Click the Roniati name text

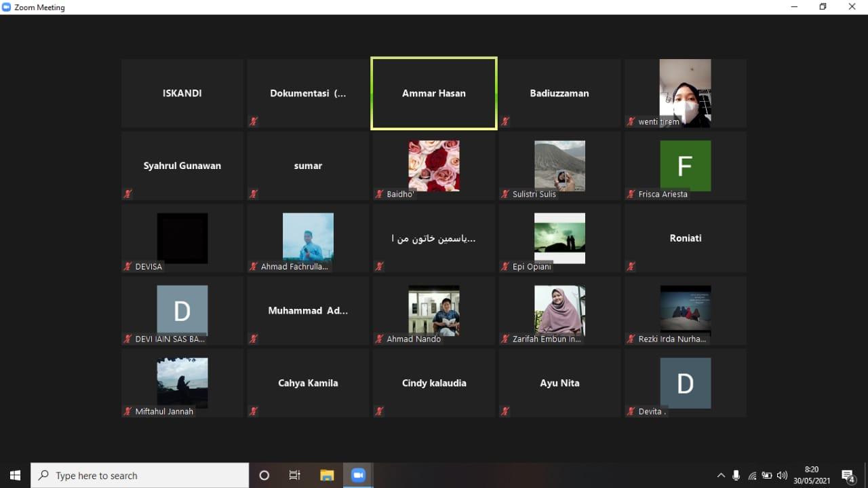[x=686, y=238]
